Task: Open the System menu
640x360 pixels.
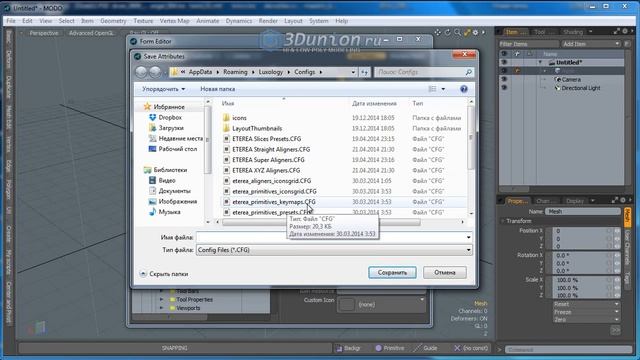Action: 318,21
